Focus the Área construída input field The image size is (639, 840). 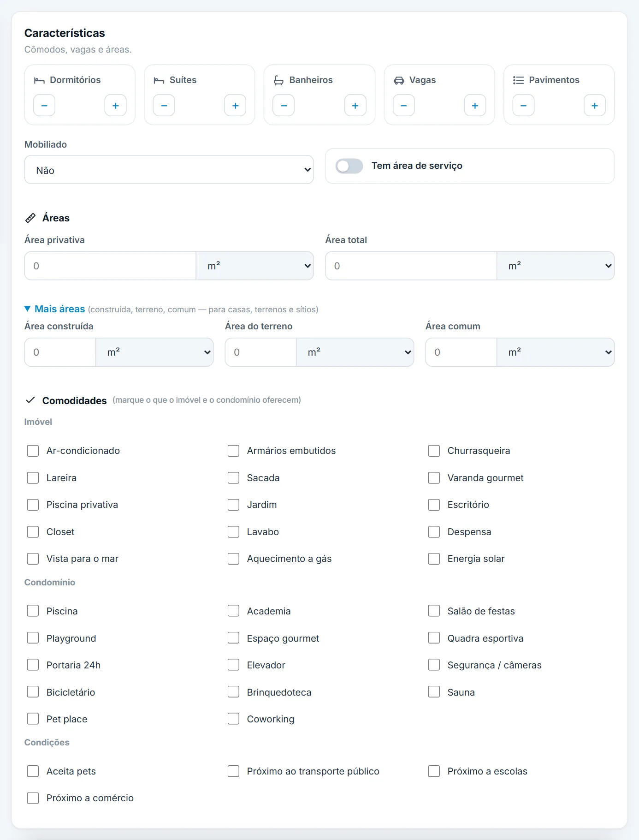tap(60, 352)
